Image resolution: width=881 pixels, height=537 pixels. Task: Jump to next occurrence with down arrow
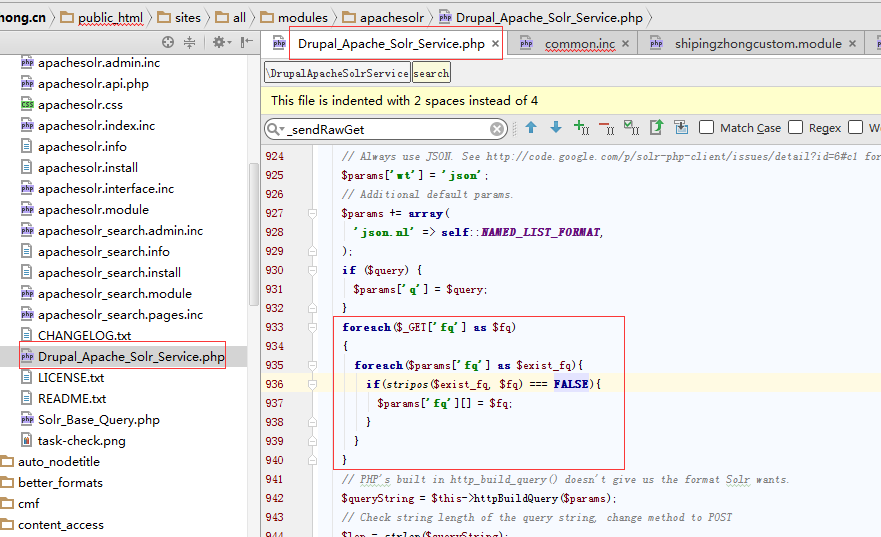(556, 128)
